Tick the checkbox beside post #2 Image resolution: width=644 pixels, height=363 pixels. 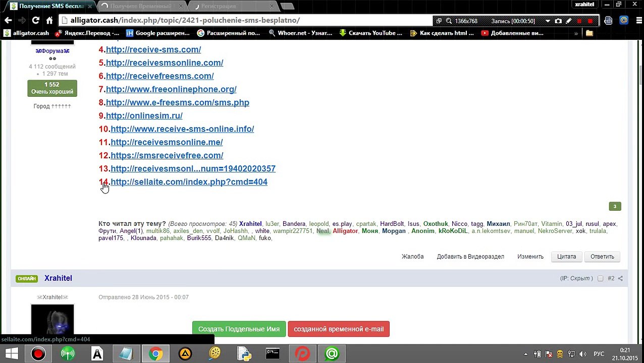[x=600, y=278]
